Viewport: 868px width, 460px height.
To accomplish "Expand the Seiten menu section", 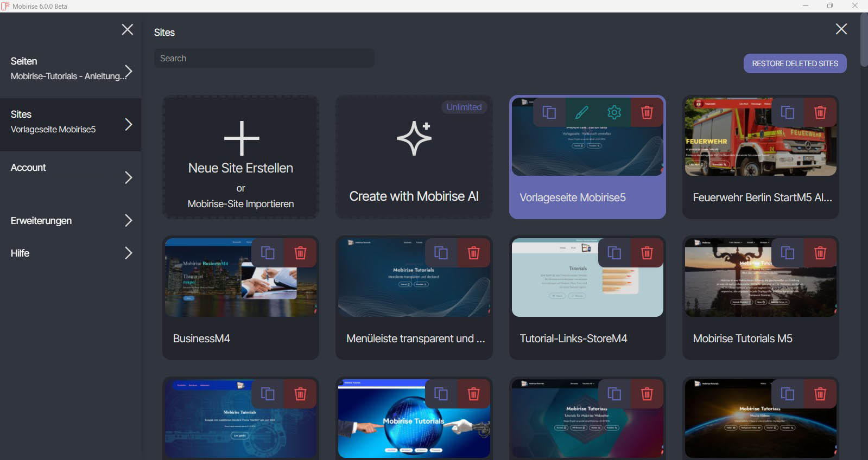I will [x=128, y=71].
